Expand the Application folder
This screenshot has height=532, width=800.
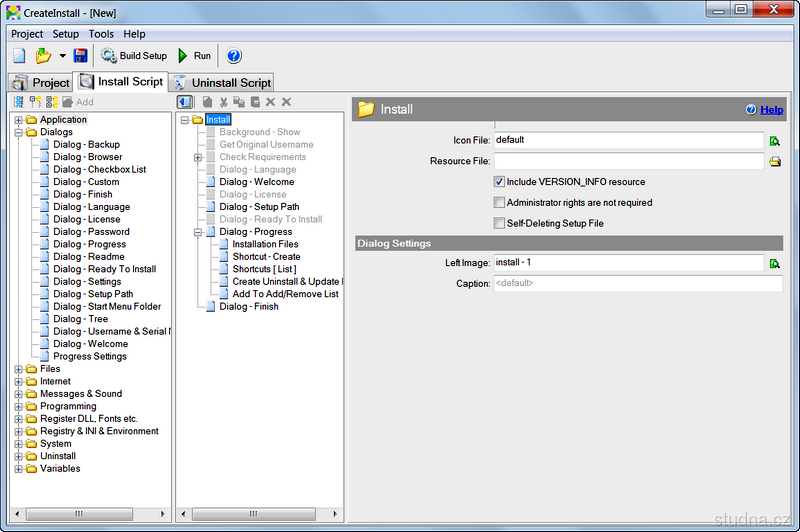click(x=18, y=120)
